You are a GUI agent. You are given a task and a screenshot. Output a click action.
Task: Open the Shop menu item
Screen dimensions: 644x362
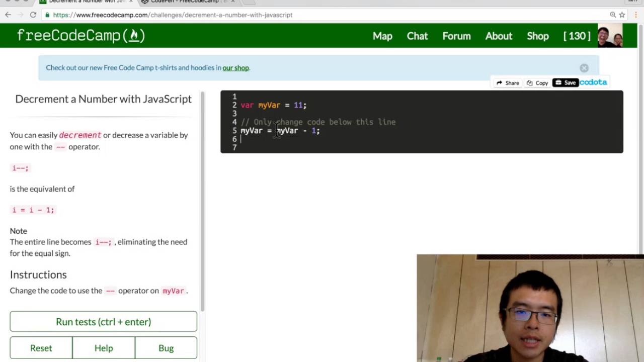click(537, 36)
